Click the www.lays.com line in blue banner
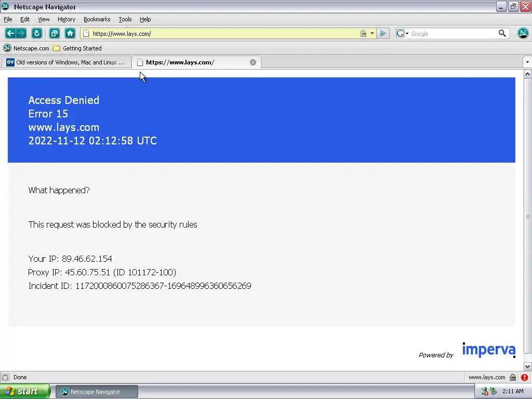 coord(64,127)
